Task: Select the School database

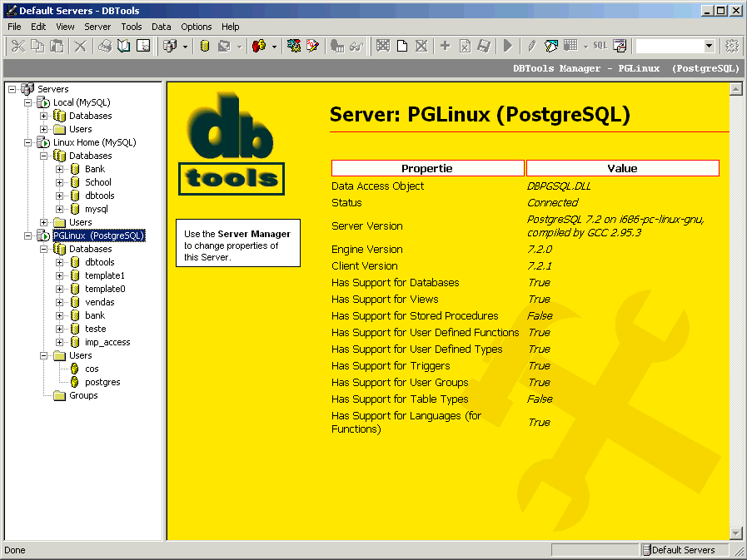Action: pos(98,182)
